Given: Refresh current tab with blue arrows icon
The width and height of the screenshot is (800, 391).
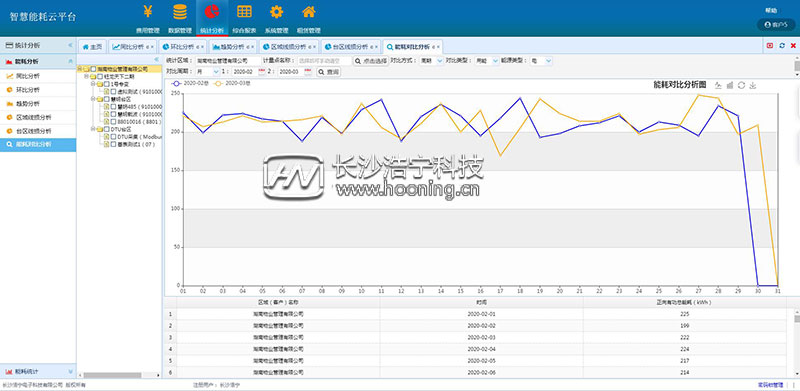Looking at the screenshot, I should pos(782,45).
